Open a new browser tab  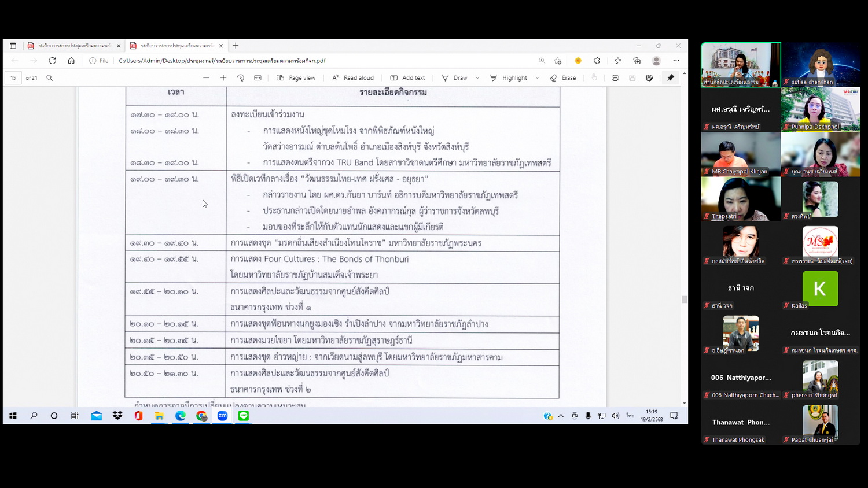pyautogui.click(x=236, y=46)
